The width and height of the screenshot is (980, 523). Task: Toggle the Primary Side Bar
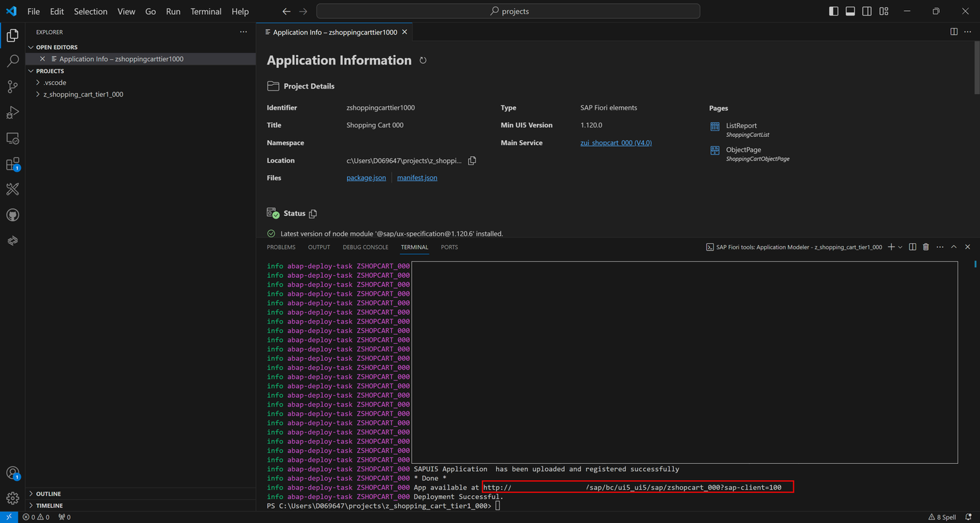point(834,12)
